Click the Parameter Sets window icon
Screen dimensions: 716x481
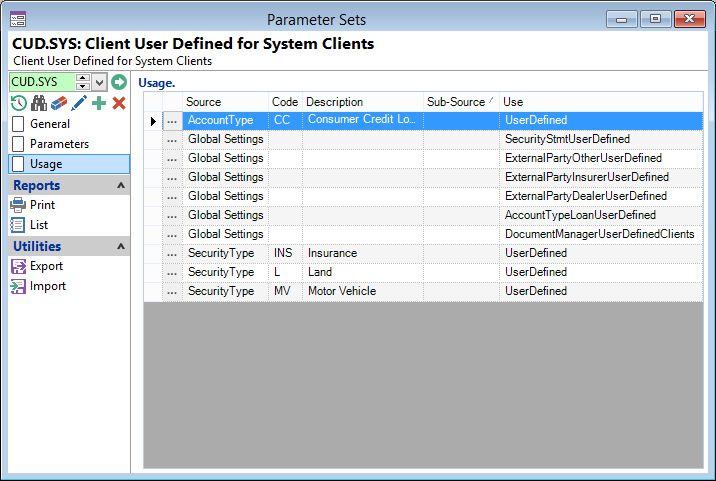(x=18, y=20)
